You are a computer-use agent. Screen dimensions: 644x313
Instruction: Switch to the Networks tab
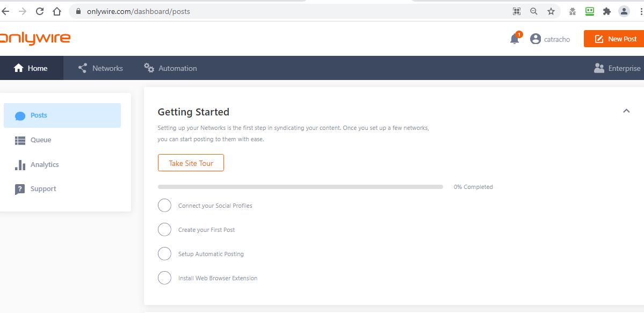point(100,68)
